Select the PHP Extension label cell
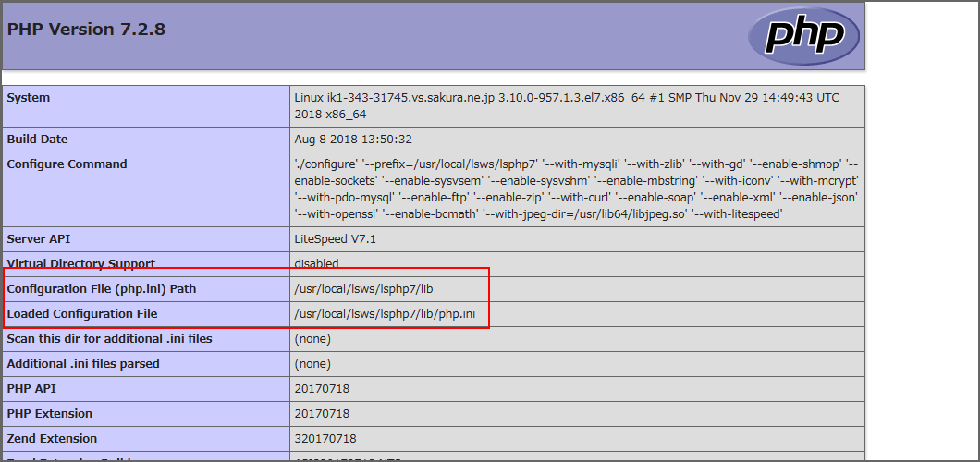The height and width of the screenshot is (462, 980). pos(50,414)
